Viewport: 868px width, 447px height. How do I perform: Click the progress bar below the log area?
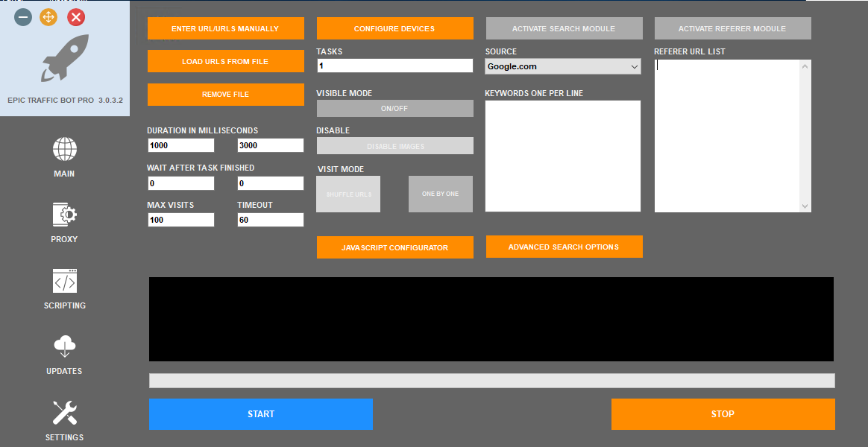(x=491, y=380)
